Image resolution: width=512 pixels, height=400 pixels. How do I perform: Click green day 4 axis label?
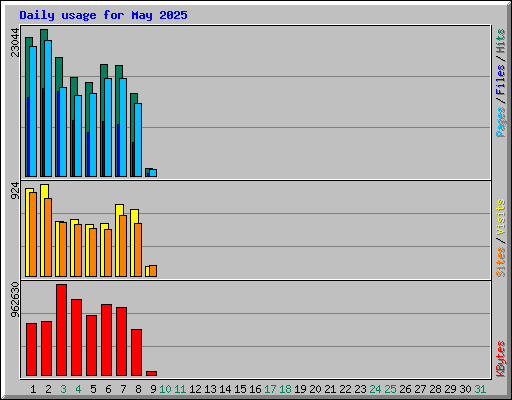tap(78, 389)
